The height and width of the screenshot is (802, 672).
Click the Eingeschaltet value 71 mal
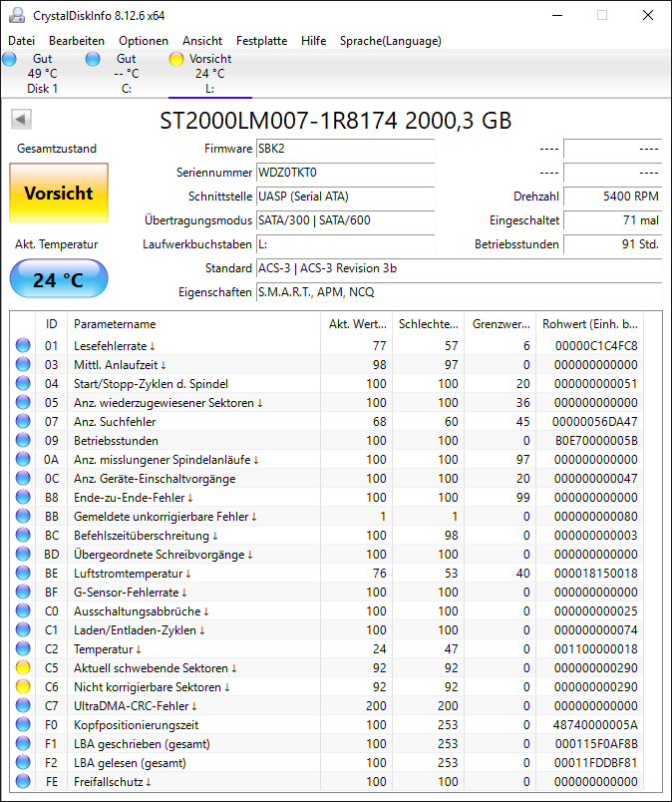click(612, 220)
